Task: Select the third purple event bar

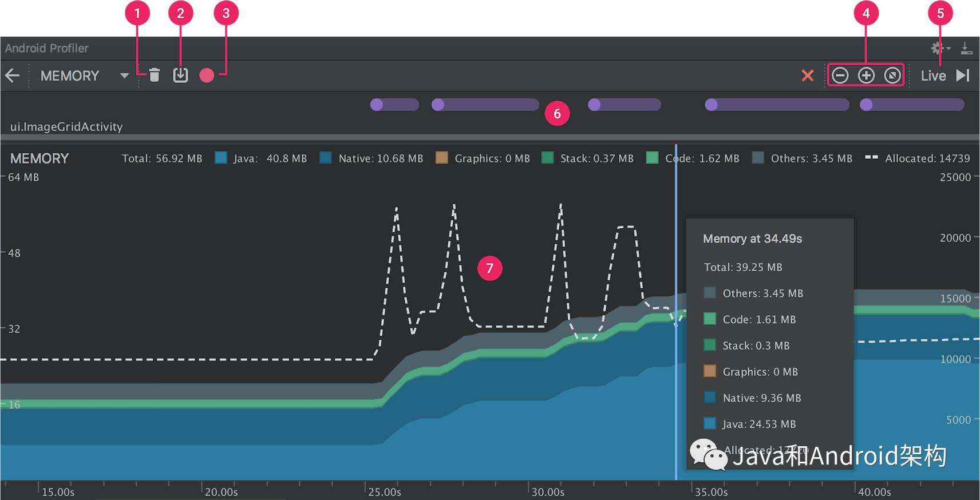Action: click(625, 105)
